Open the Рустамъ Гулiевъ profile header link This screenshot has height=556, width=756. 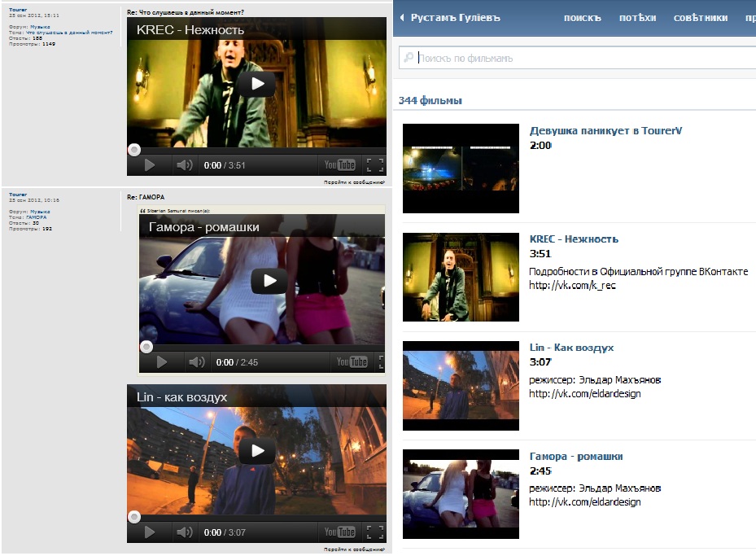[x=455, y=18]
